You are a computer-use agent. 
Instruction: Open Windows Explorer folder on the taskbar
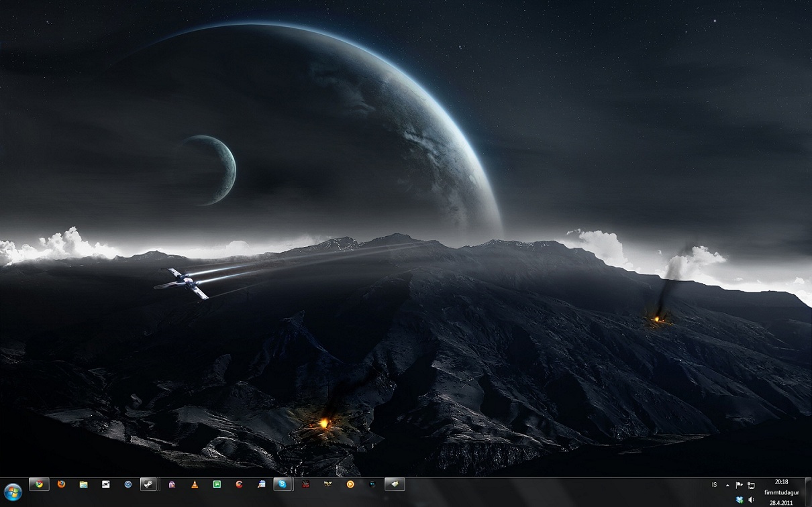pyautogui.click(x=83, y=484)
